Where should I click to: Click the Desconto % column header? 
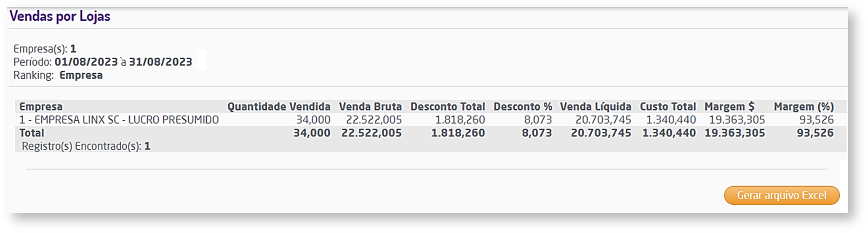522,107
